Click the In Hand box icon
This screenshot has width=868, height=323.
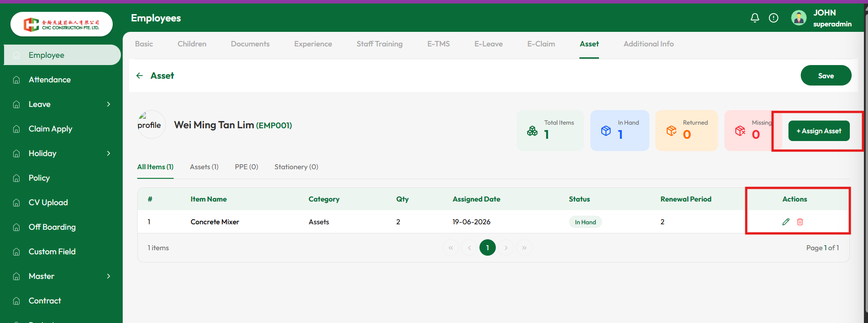pos(606,131)
